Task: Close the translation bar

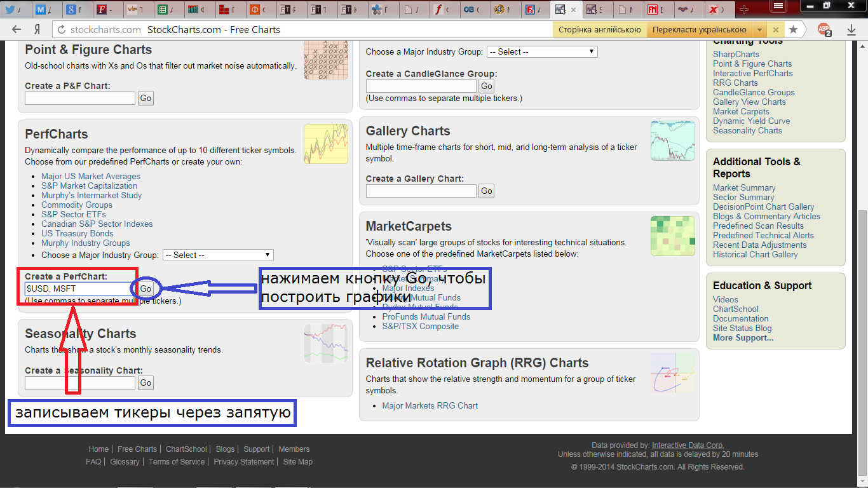Action: [x=775, y=29]
